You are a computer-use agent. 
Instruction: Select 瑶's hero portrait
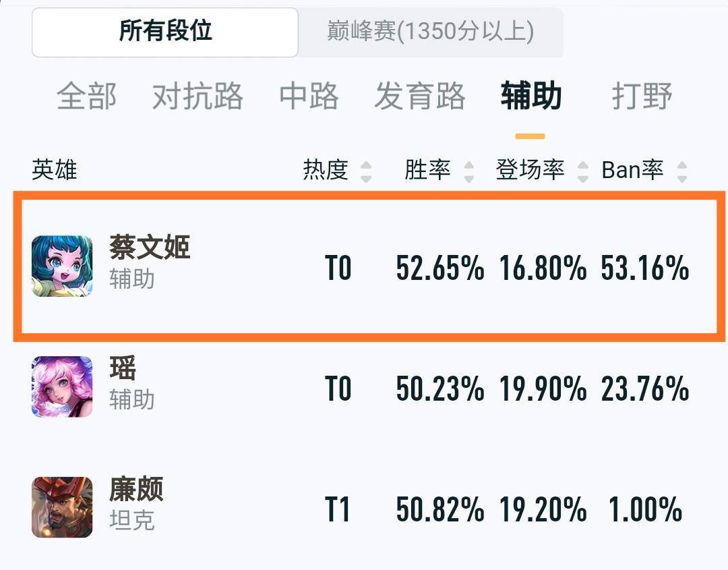pos(61,387)
